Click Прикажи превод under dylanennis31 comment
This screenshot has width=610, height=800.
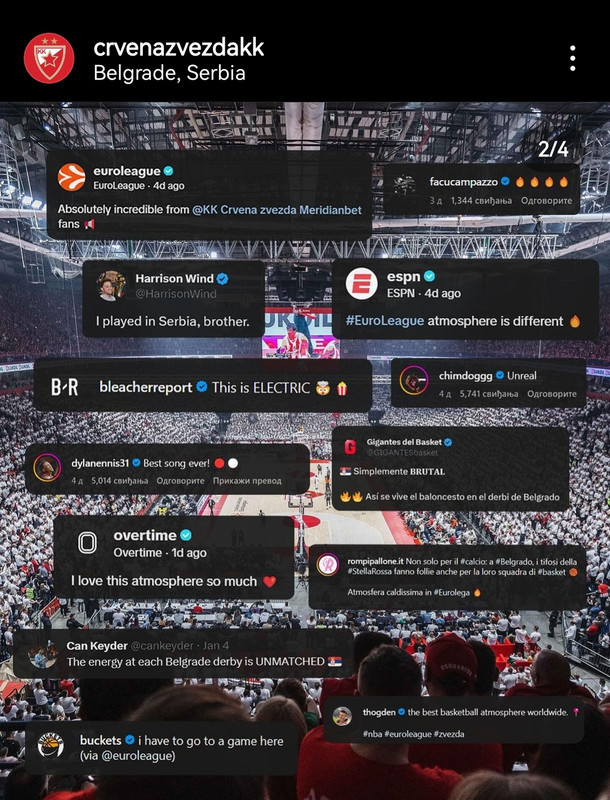click(247, 481)
